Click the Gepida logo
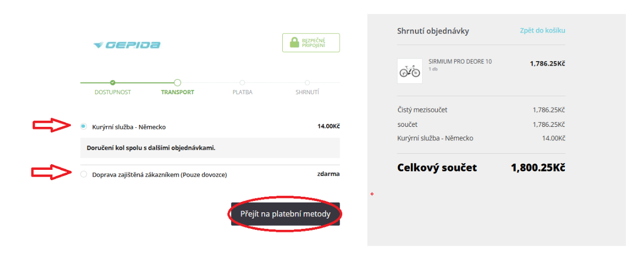644x262 pixels. (127, 45)
